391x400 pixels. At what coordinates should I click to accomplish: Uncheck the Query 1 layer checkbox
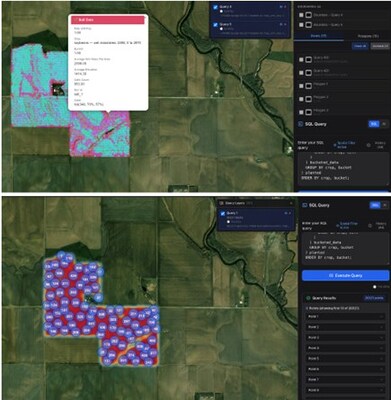pos(223,214)
